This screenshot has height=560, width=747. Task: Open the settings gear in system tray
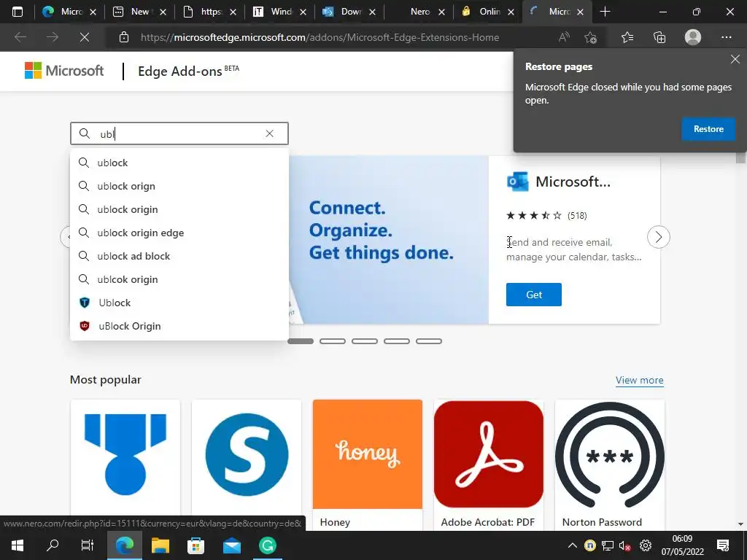coord(646,545)
